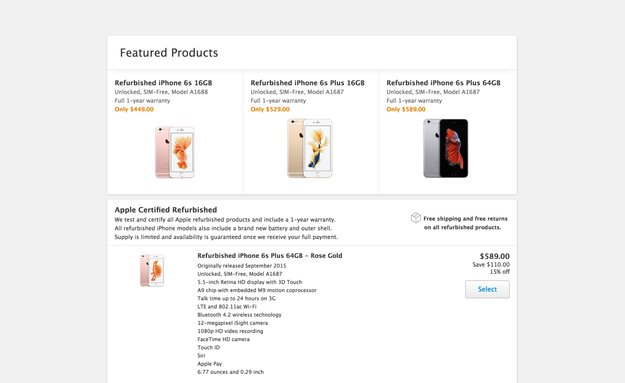
Task: Click the $589.00 listing price
Action: coord(495,256)
